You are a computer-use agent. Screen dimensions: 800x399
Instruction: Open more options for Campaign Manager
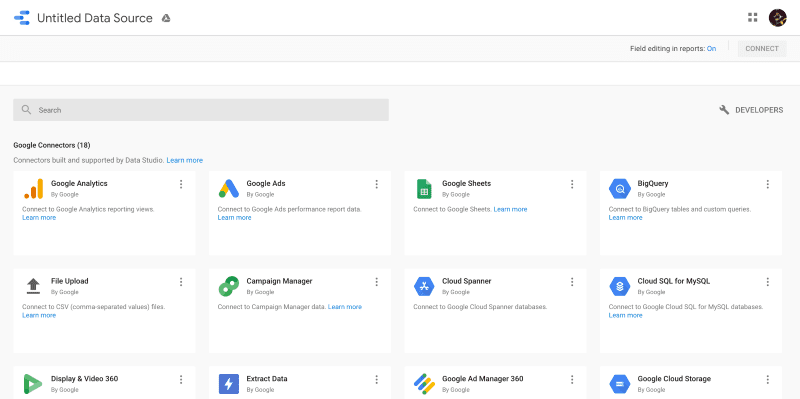[377, 282]
